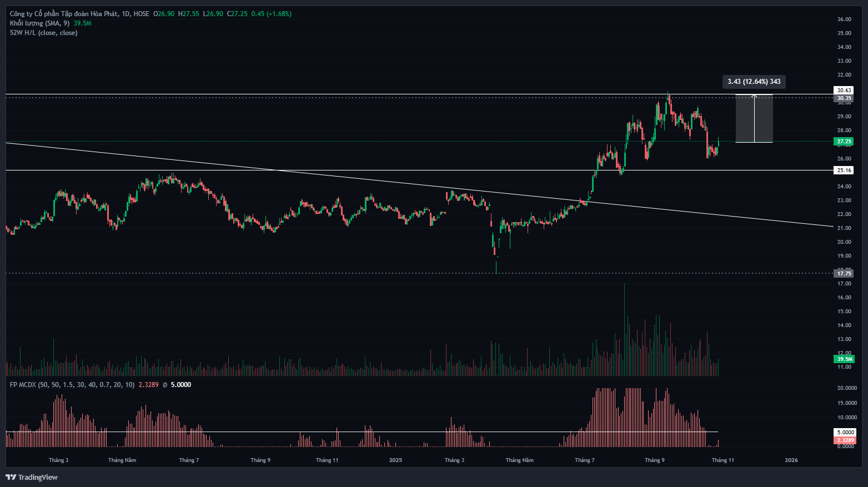Click the 22.00 price scale tick
The width and height of the screenshot is (868, 487).
844,214
